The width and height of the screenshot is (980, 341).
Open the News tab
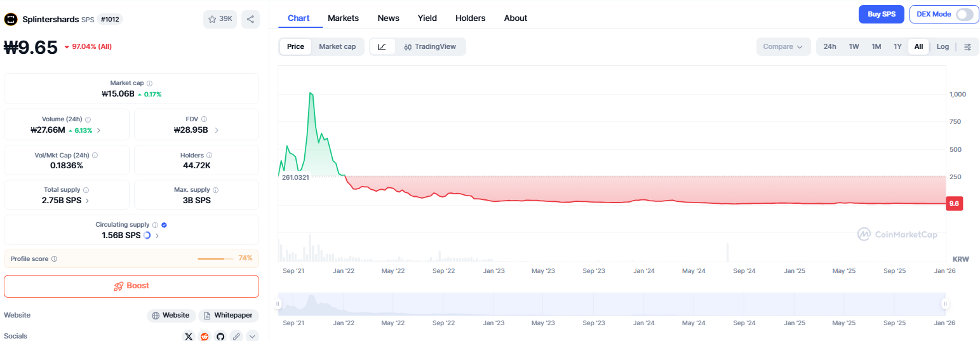(388, 18)
